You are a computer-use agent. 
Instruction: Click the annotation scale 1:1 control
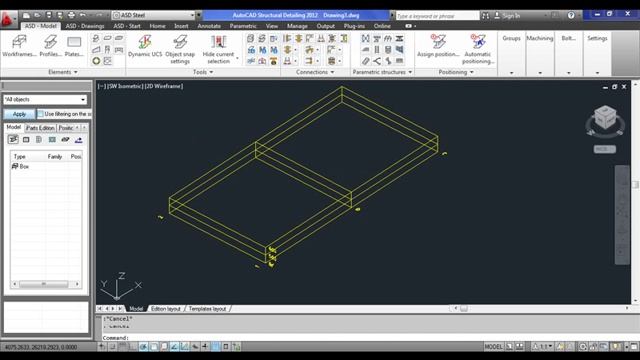543,347
